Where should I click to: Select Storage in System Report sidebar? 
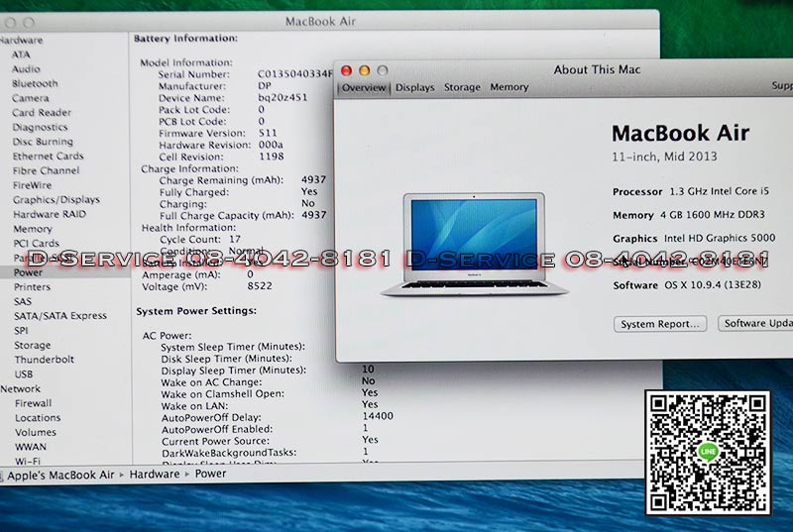(33, 345)
